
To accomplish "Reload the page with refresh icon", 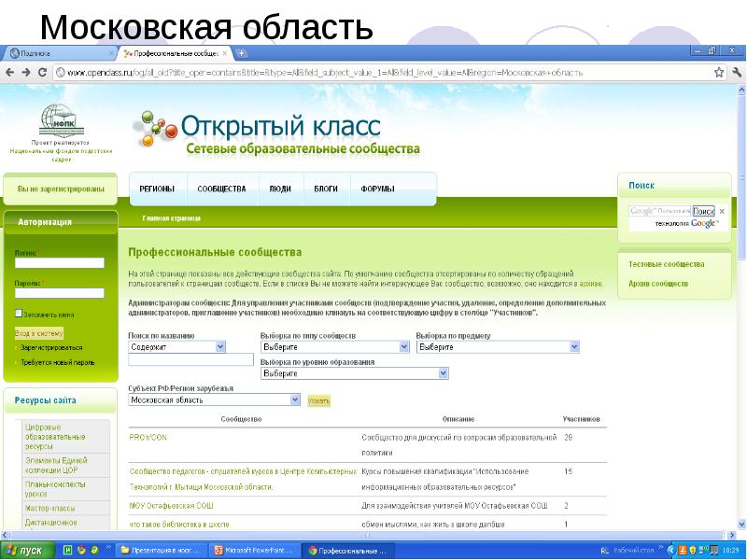I will pyautogui.click(x=42, y=73).
